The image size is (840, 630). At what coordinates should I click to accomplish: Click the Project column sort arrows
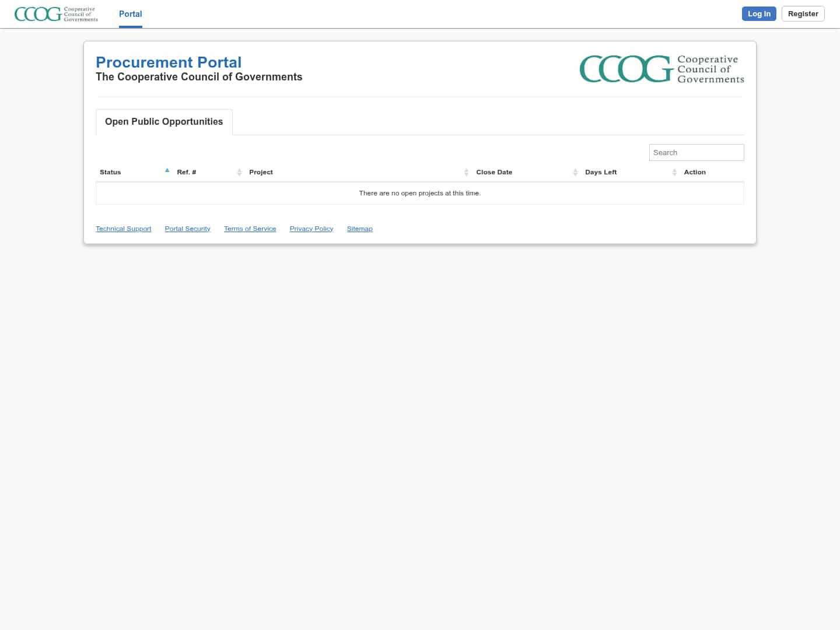(466, 172)
